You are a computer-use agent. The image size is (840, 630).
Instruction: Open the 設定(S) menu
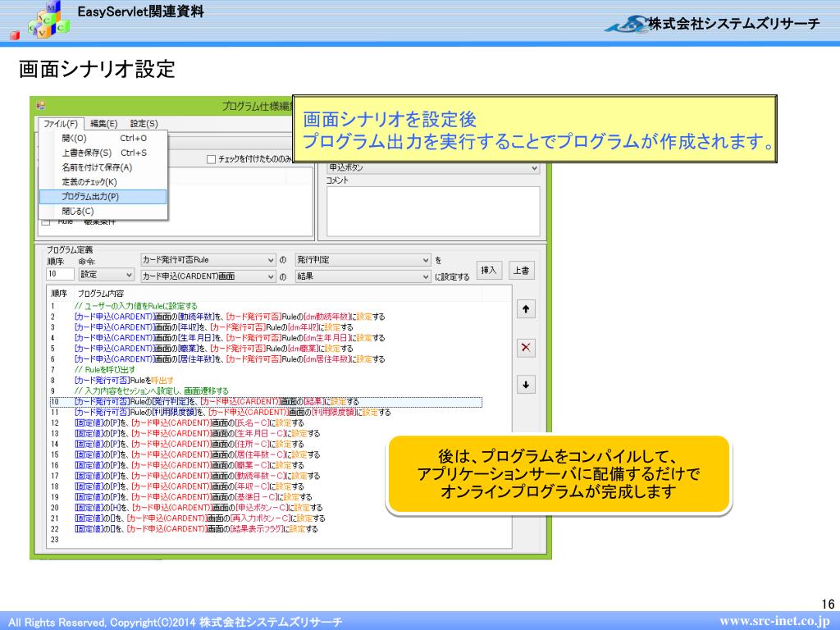(144, 124)
